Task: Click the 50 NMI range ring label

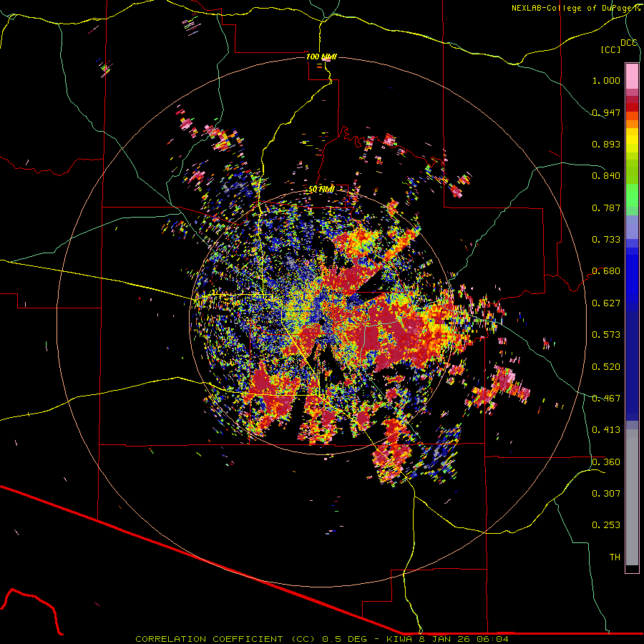Action: click(x=321, y=190)
